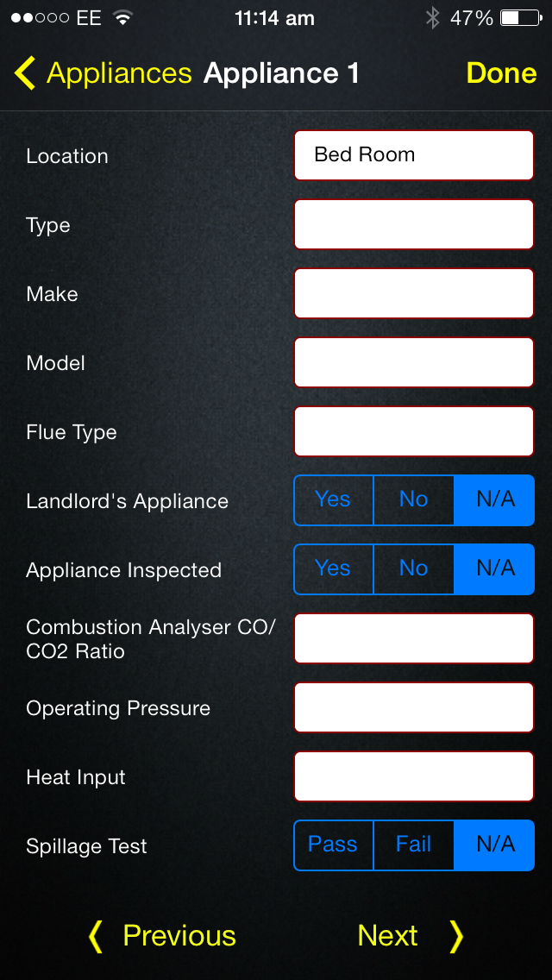Tap the right Next arrow icon
The height and width of the screenshot is (980, 552).
click(456, 936)
